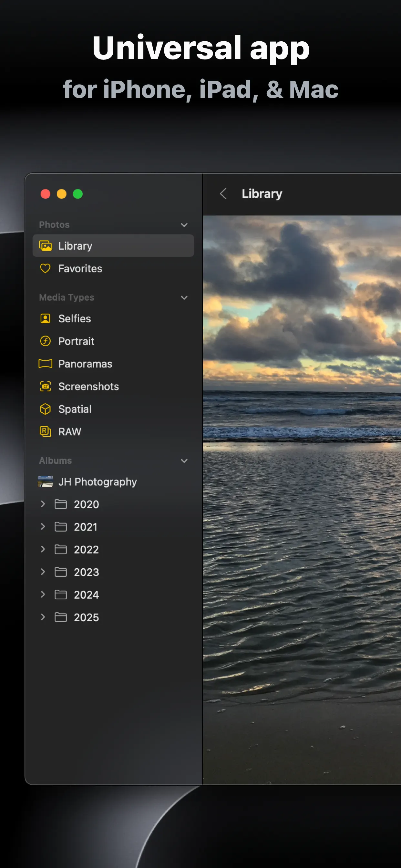Show Portrait media type
401x868 pixels.
click(x=113, y=341)
